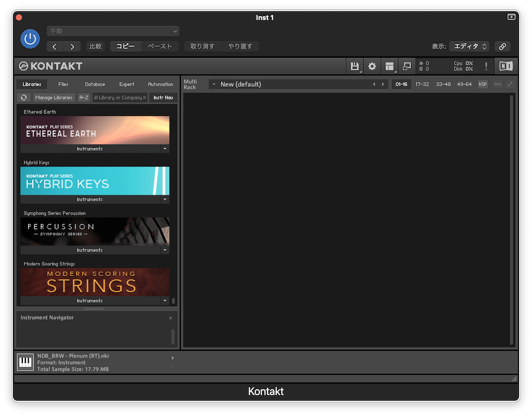Viewport: 532px width, 416px height.
Task: Open Kontakt save/load disk icon menu
Action: pos(355,66)
